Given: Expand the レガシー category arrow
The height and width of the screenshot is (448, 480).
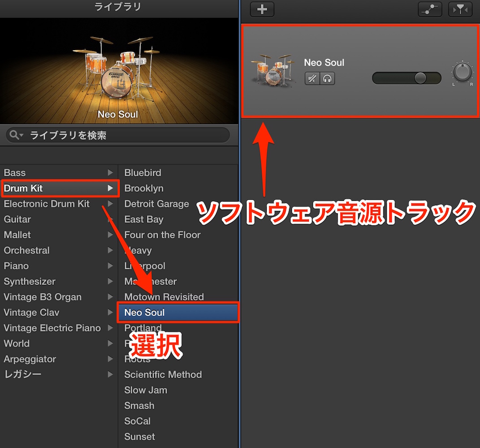Looking at the screenshot, I should coord(110,374).
